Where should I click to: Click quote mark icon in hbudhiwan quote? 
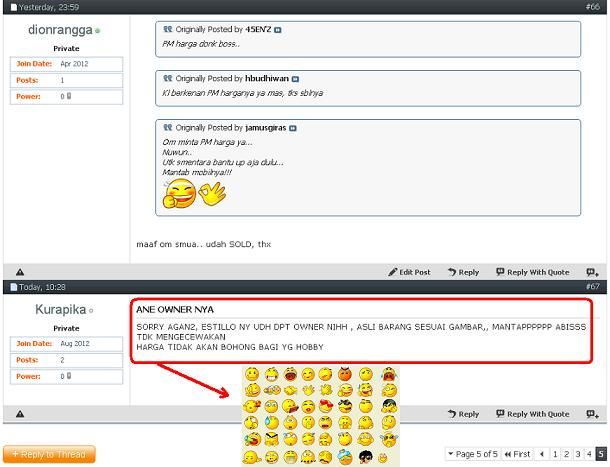(168, 78)
